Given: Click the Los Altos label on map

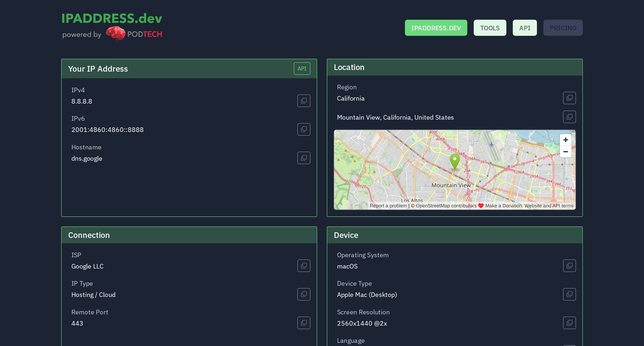Looking at the screenshot, I should coord(412,200).
